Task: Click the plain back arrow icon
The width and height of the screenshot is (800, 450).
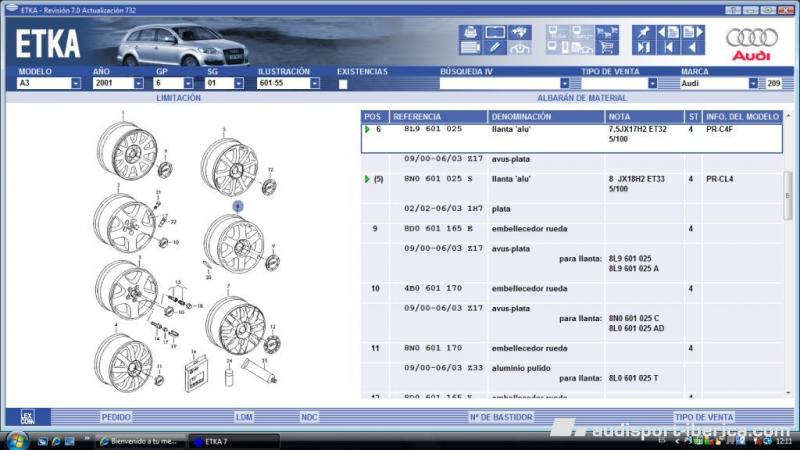Action: [x=693, y=48]
